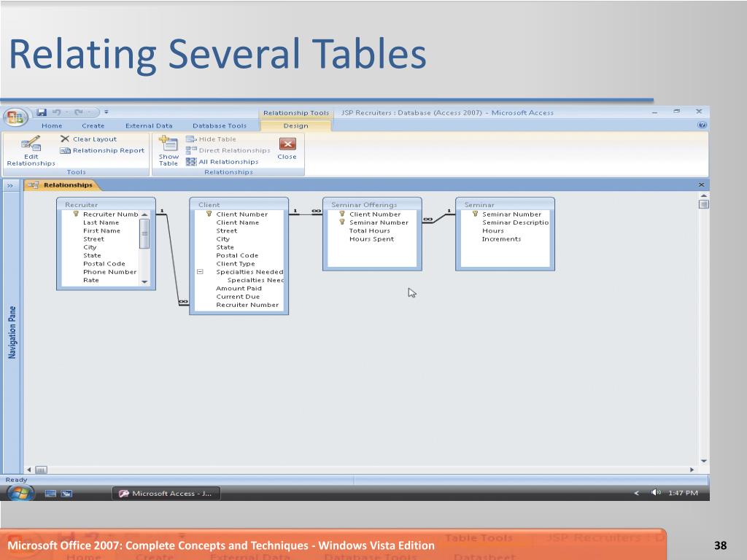Click the Recruiter table scrollbar thumb
This screenshot has height=560, width=747.
pos(144,234)
